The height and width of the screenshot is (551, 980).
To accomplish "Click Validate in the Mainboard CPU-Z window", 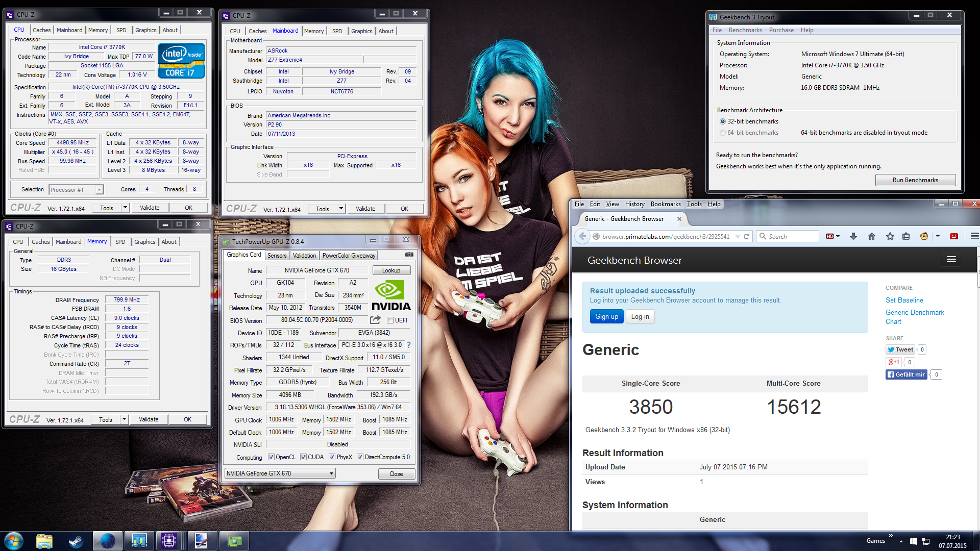I will pyautogui.click(x=365, y=209).
